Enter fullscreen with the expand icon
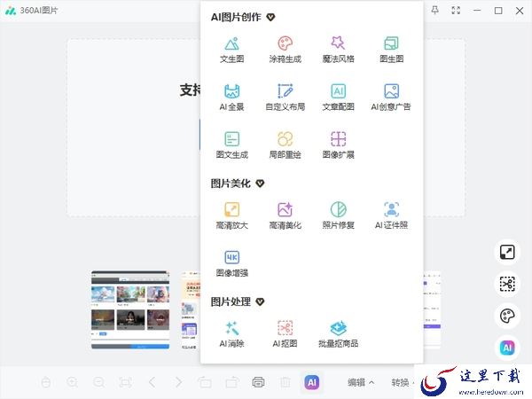This screenshot has height=399, width=532. coord(456,10)
